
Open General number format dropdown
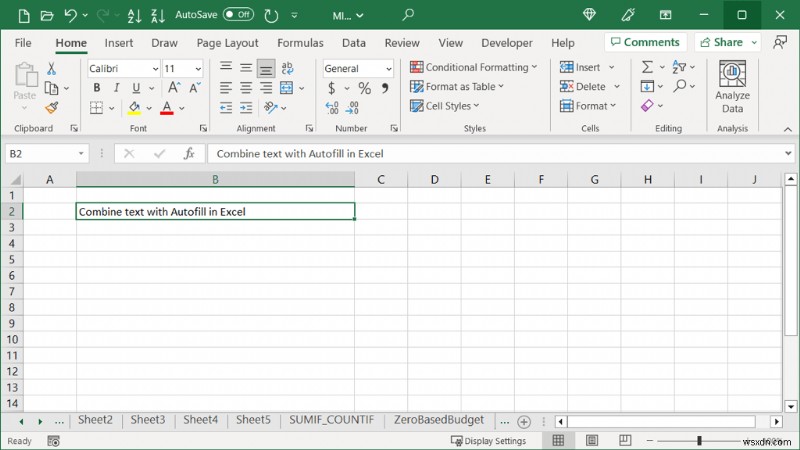[389, 68]
